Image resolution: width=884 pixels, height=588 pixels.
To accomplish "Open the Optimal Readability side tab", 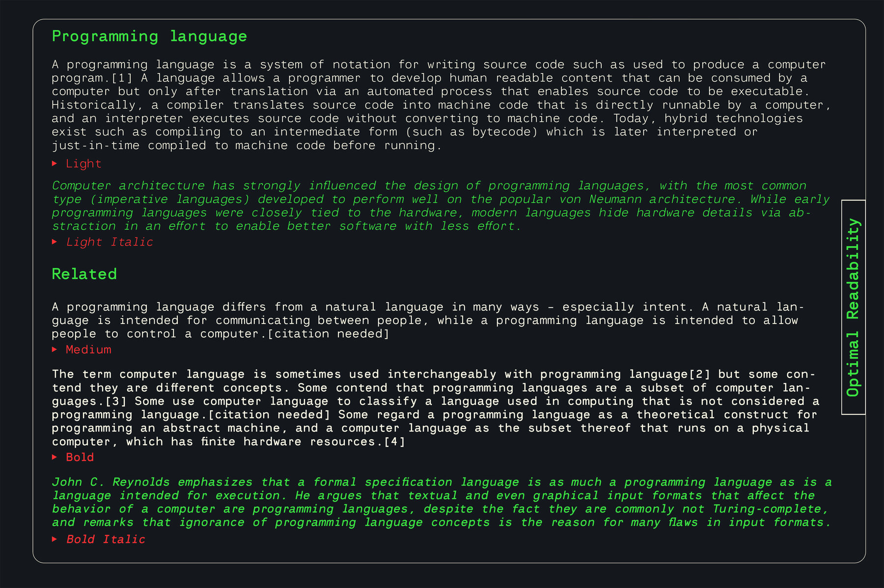I will coord(853,307).
